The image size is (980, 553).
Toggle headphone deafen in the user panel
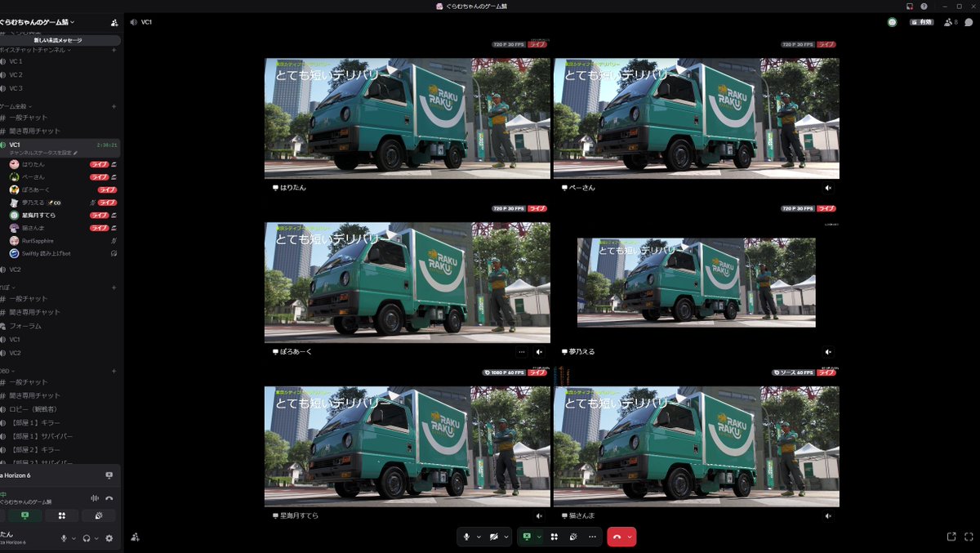click(86, 538)
